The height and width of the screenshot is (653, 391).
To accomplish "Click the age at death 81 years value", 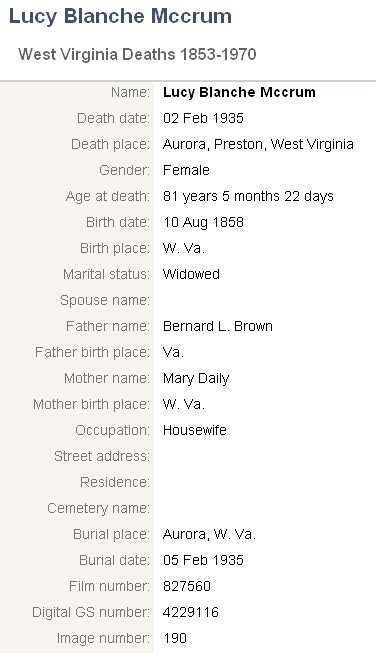I will pos(248,196).
